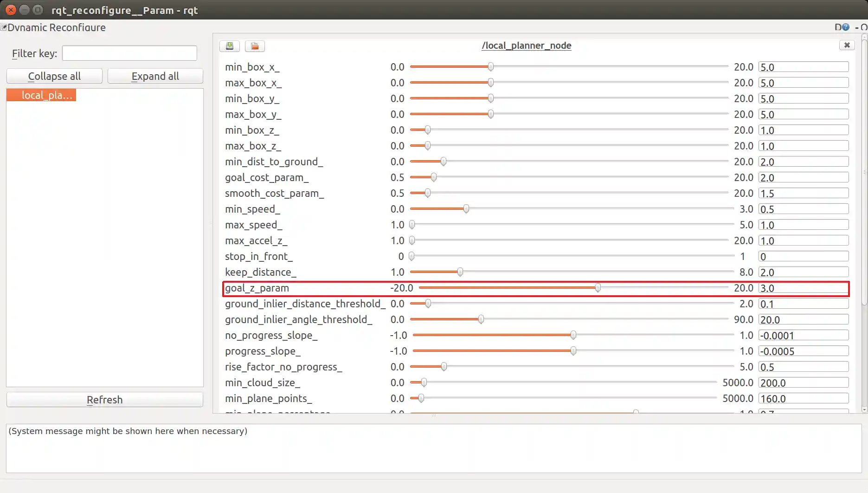Adjust the keep_distance_ slider

click(x=460, y=272)
